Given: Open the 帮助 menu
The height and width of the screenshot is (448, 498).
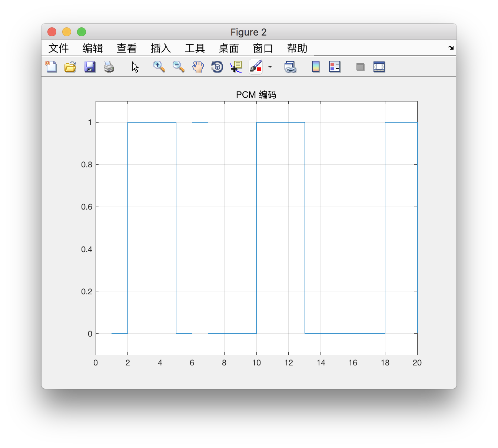Looking at the screenshot, I should (297, 48).
